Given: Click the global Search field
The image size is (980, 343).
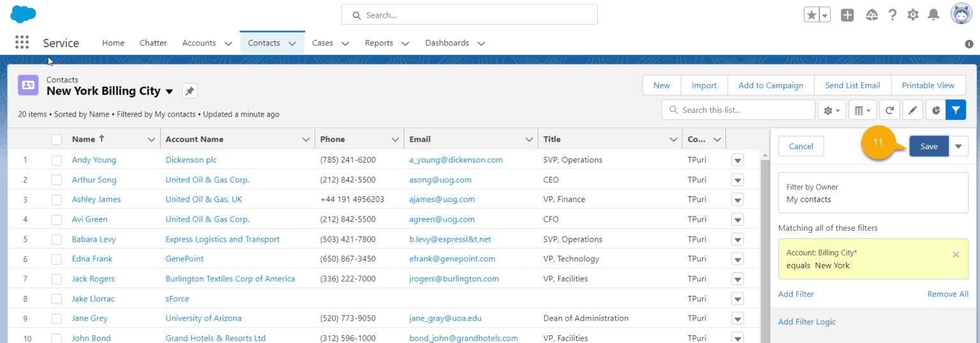Looking at the screenshot, I should tap(470, 15).
